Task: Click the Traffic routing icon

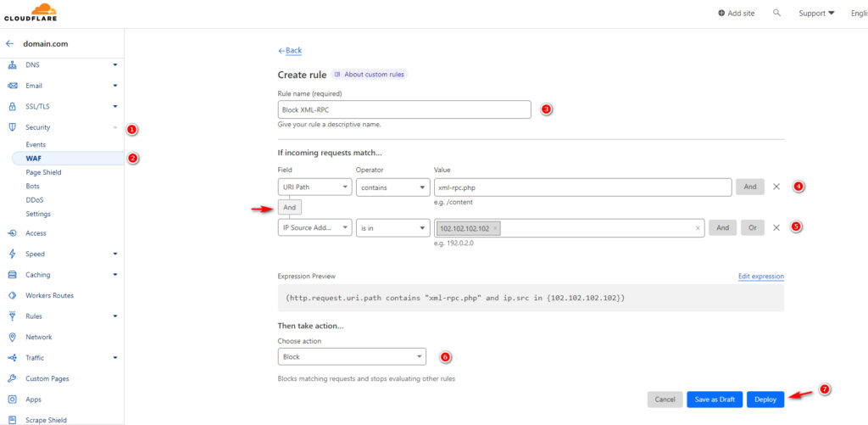Action: point(12,358)
